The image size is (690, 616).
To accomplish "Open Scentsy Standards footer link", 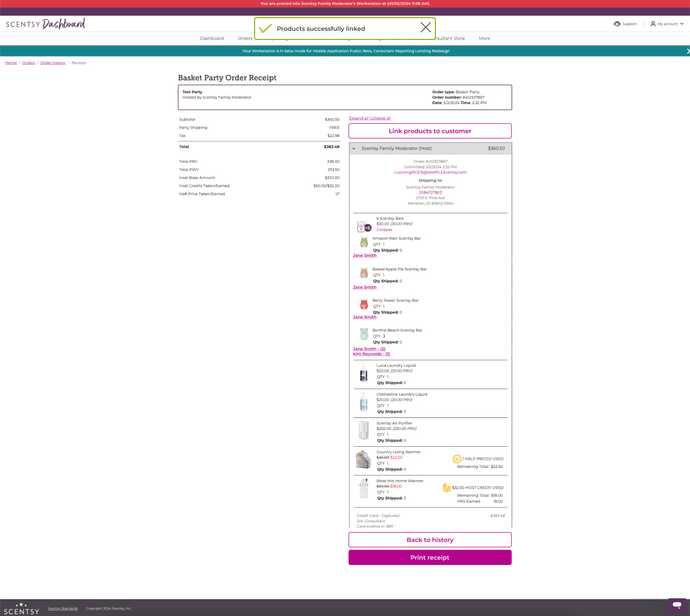I will pos(63,608).
